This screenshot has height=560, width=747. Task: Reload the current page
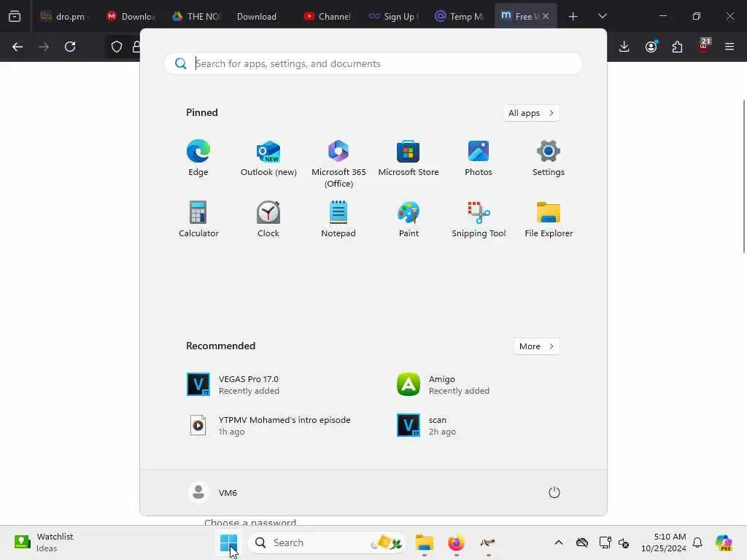(70, 47)
